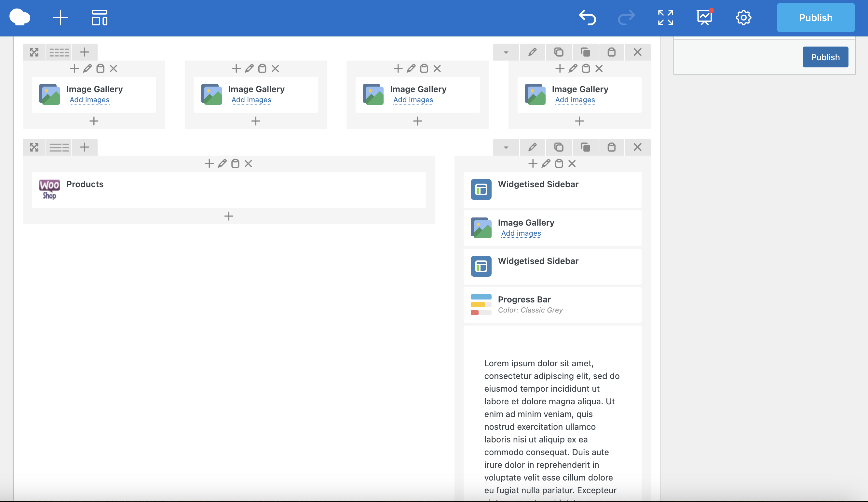Toggle second row collapse dropdown arrow

[506, 147]
